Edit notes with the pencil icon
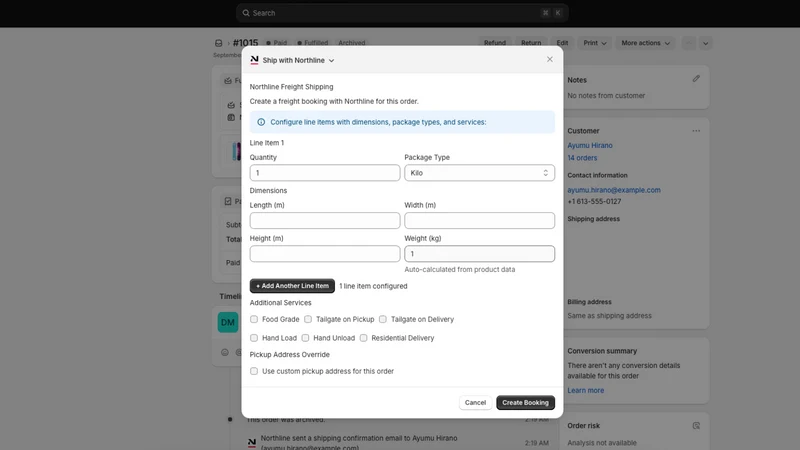The height and width of the screenshot is (450, 800). 696,79
